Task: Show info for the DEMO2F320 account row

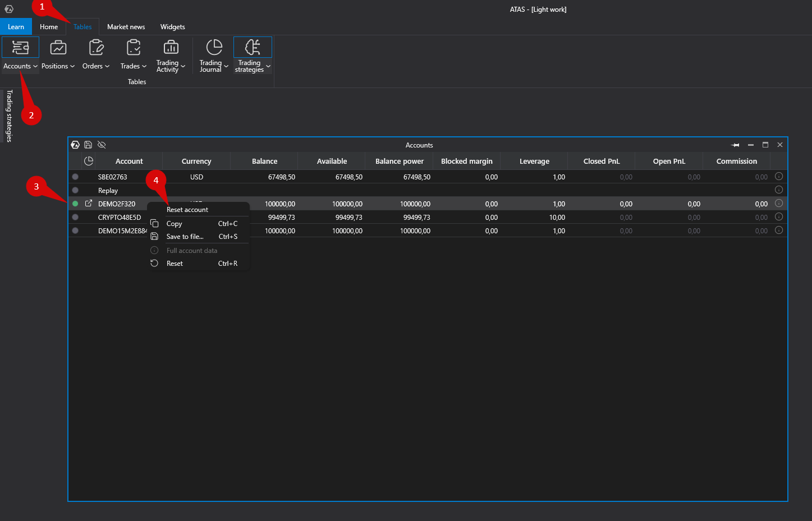Action: (779, 204)
